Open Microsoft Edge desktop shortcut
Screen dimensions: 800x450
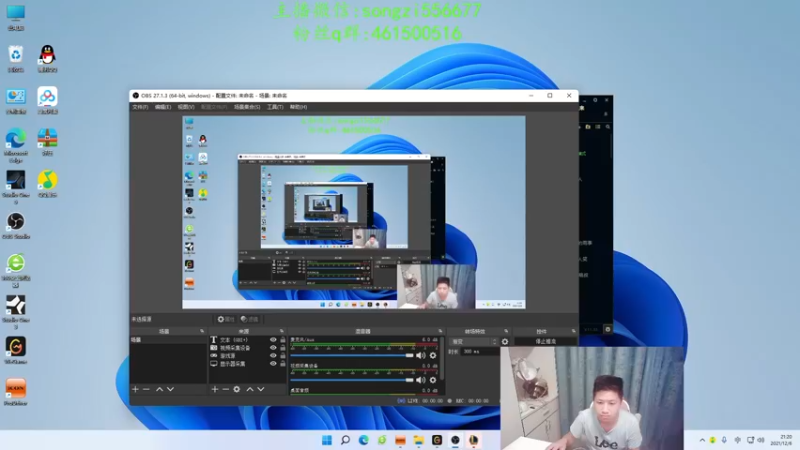(x=16, y=145)
